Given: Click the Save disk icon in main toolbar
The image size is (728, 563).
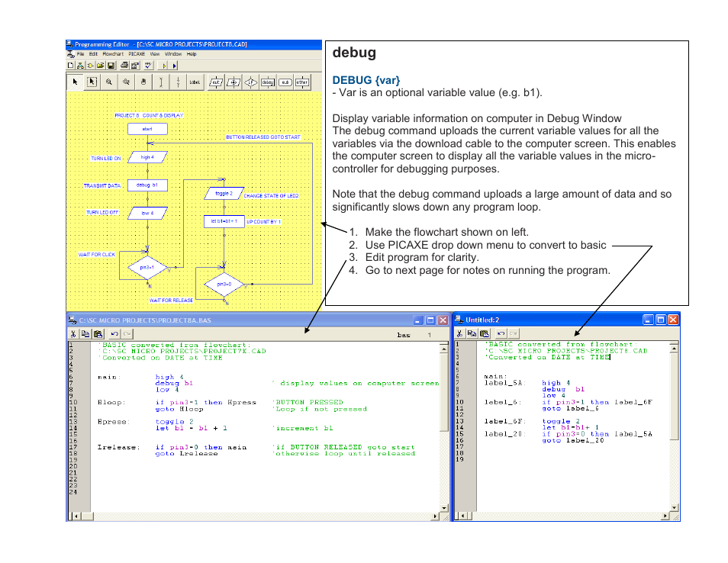Looking at the screenshot, I should (x=111, y=66).
